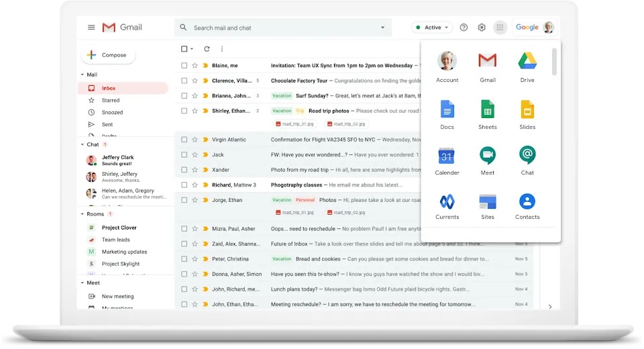Viewport: 644px width, 349px height.
Task: Collapse the Mail section
Action: (x=83, y=74)
